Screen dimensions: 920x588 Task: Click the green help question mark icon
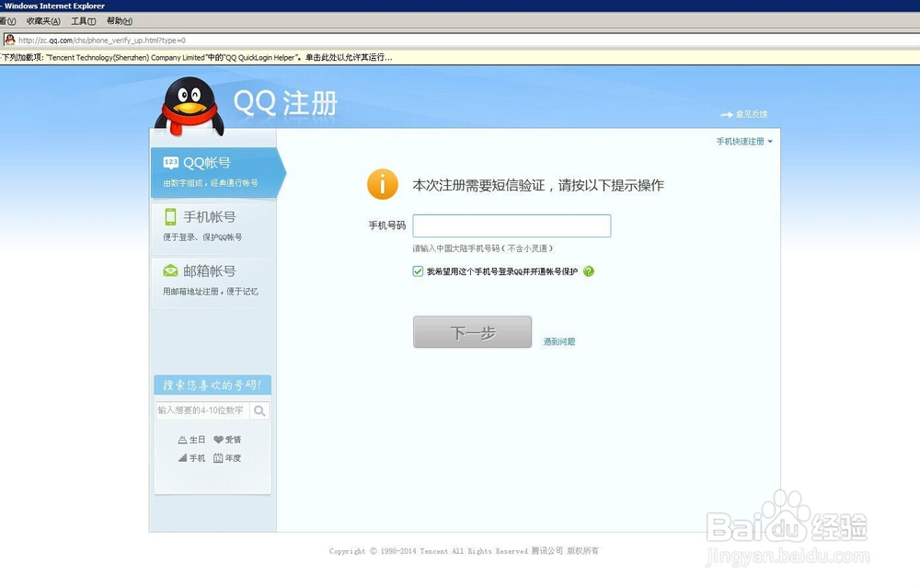pos(589,271)
